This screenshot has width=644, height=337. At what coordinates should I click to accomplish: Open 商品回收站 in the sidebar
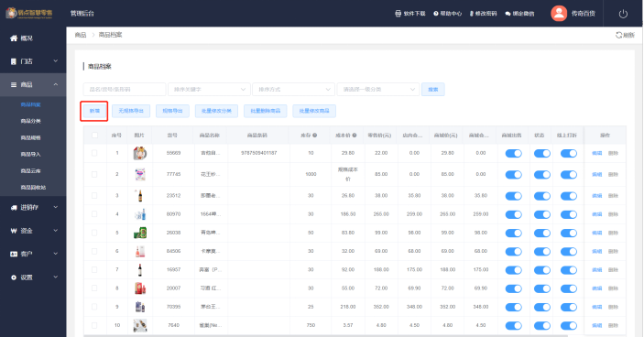click(33, 187)
